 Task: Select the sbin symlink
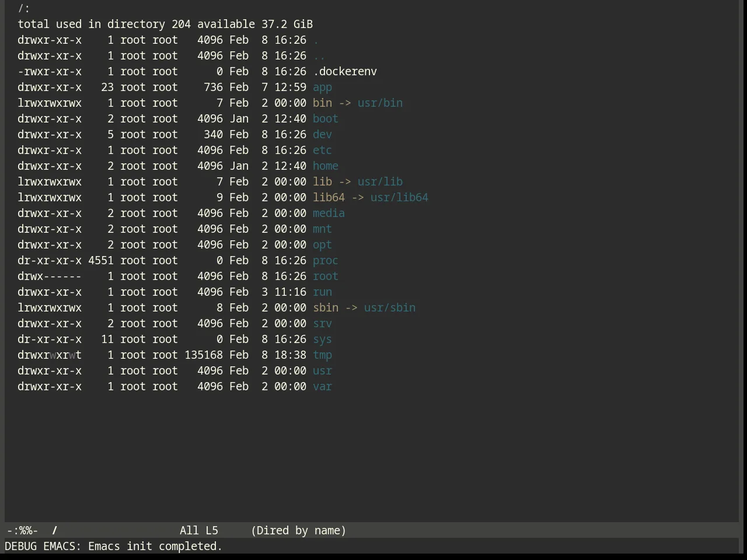coord(326,308)
